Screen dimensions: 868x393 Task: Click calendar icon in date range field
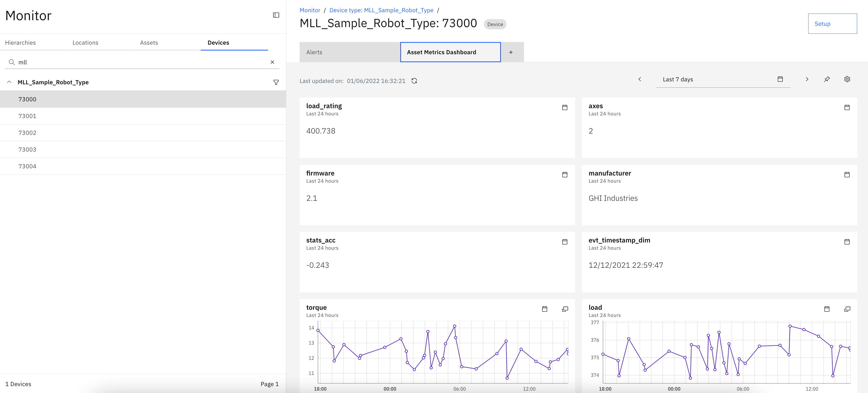tap(780, 79)
